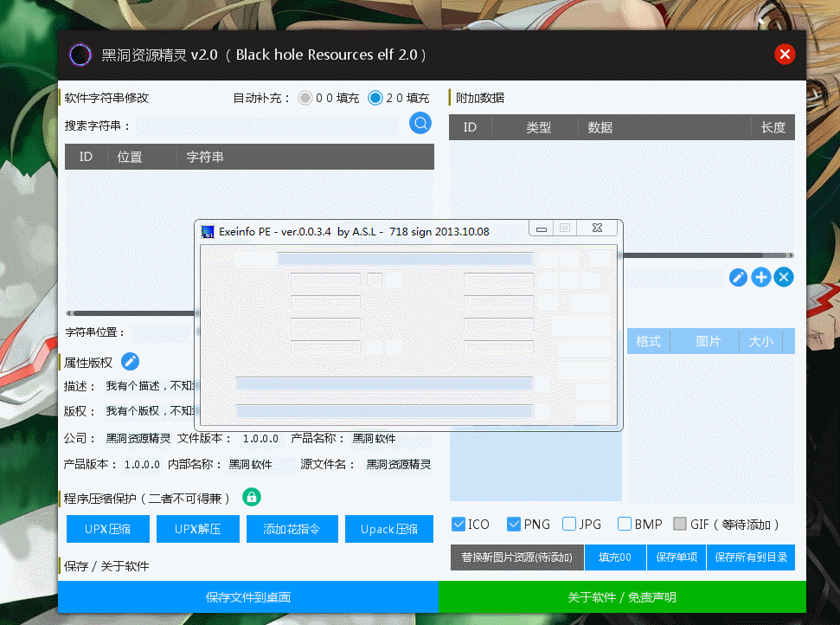Click the pencil edit icon under attached data

(x=738, y=277)
